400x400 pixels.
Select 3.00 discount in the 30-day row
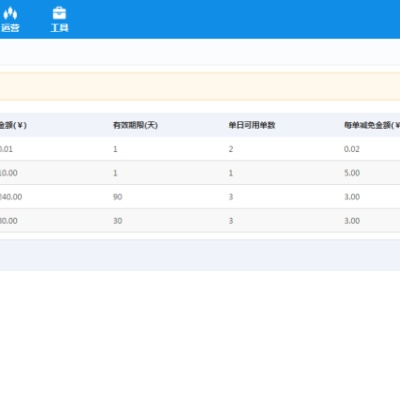352,221
